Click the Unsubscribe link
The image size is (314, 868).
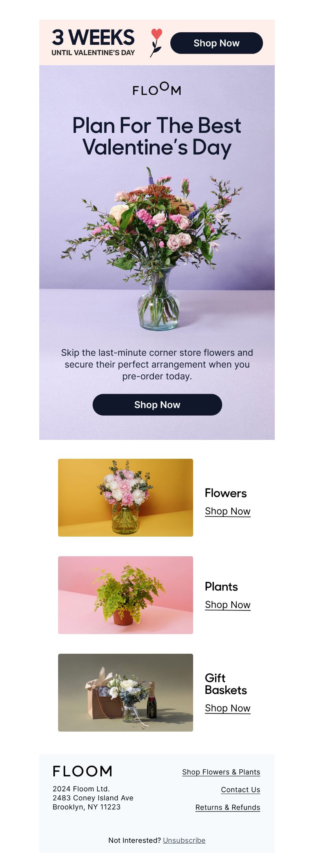pos(184,840)
